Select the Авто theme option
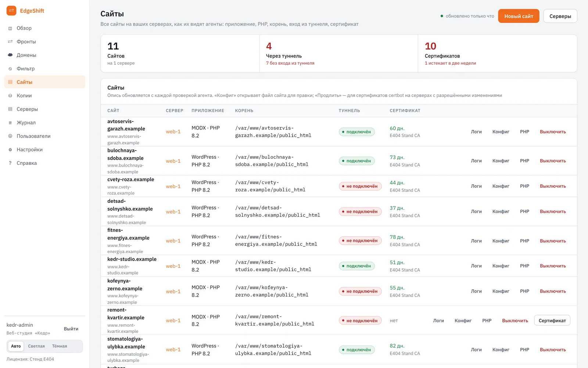Viewport: 588px width, 368px height. [16, 346]
